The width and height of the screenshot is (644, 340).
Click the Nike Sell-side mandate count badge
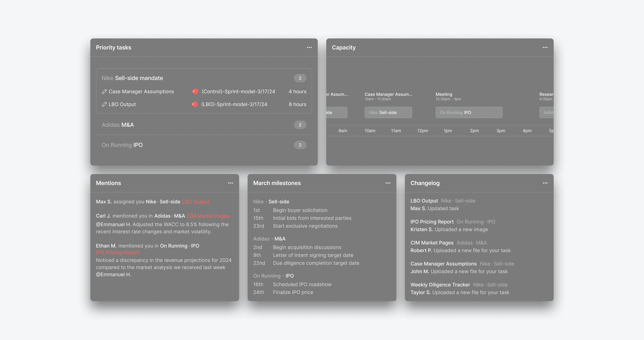click(300, 78)
